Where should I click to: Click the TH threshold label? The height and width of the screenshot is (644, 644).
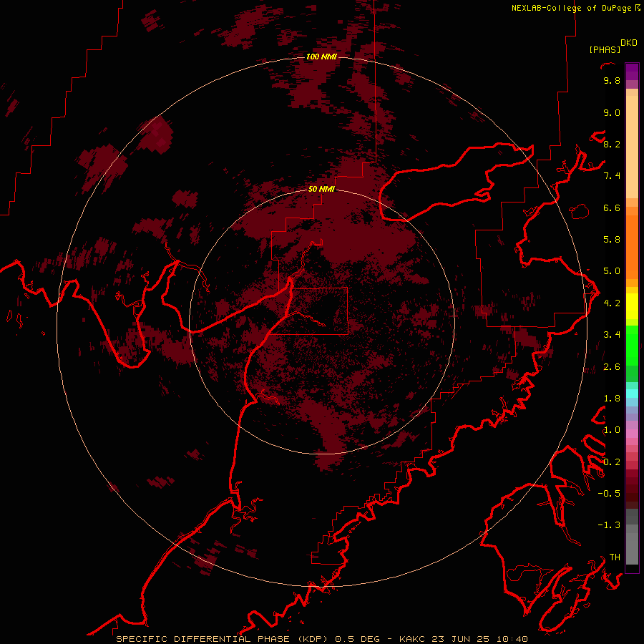(615, 557)
